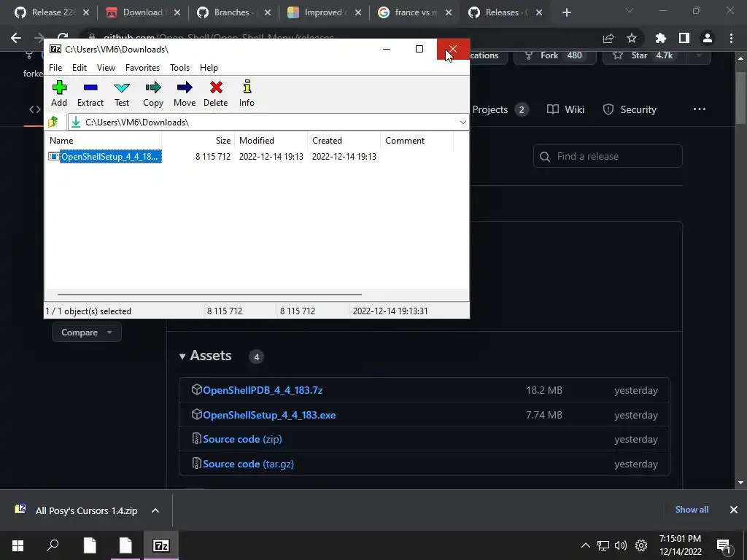
Task: Open the taskbar search icon
Action: 53,545
